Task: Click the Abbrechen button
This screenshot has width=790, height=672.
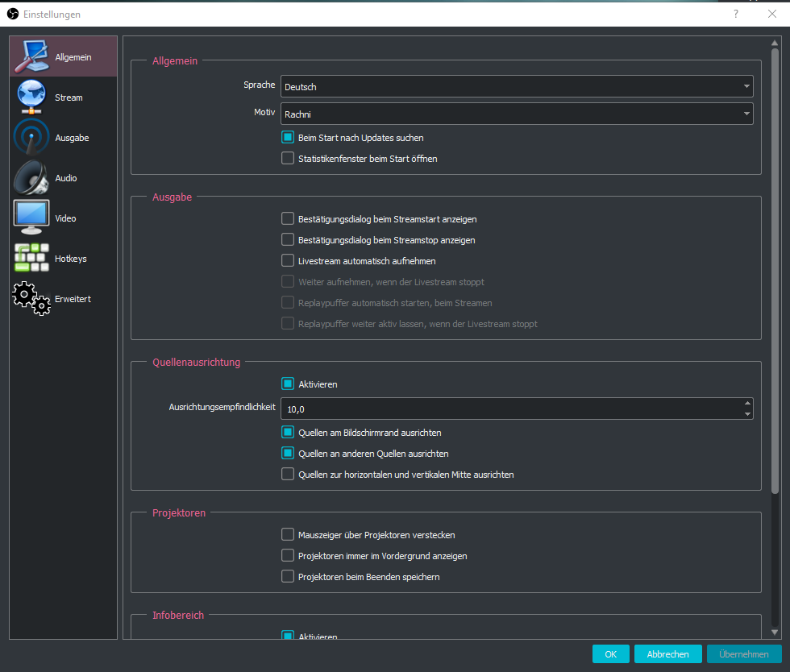Action: click(x=667, y=654)
